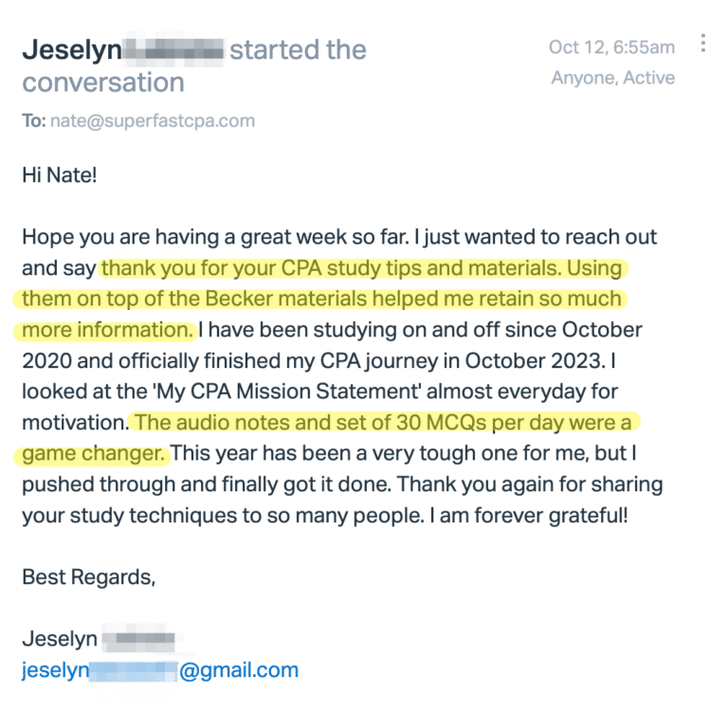The width and height of the screenshot is (728, 711).
Task: Click the 'started the conversation' heading text
Action: (194, 66)
